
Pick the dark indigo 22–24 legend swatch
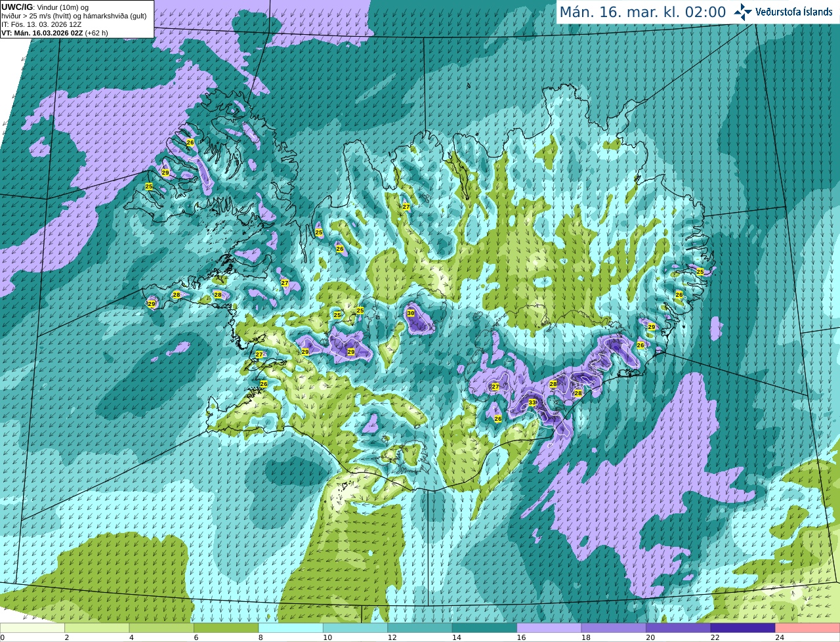(x=744, y=628)
